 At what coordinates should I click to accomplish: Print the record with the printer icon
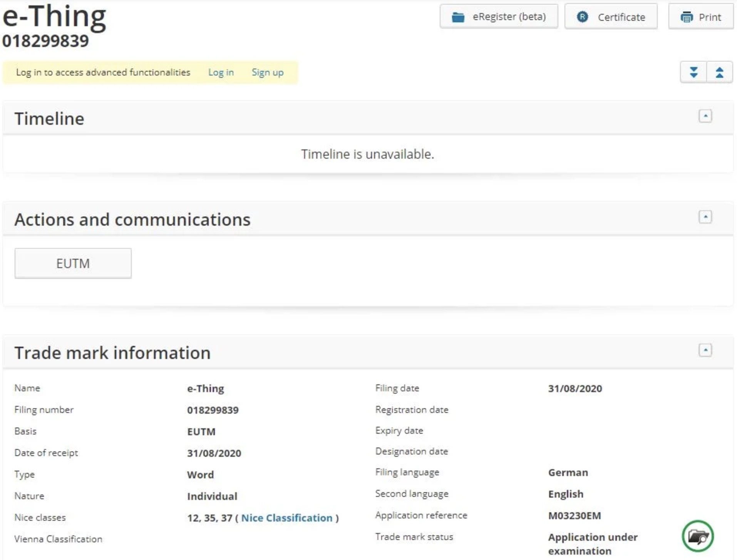[x=687, y=17]
